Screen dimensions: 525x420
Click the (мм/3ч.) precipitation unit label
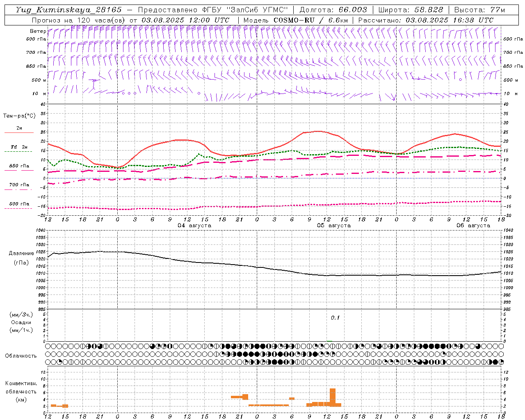click(x=21, y=315)
